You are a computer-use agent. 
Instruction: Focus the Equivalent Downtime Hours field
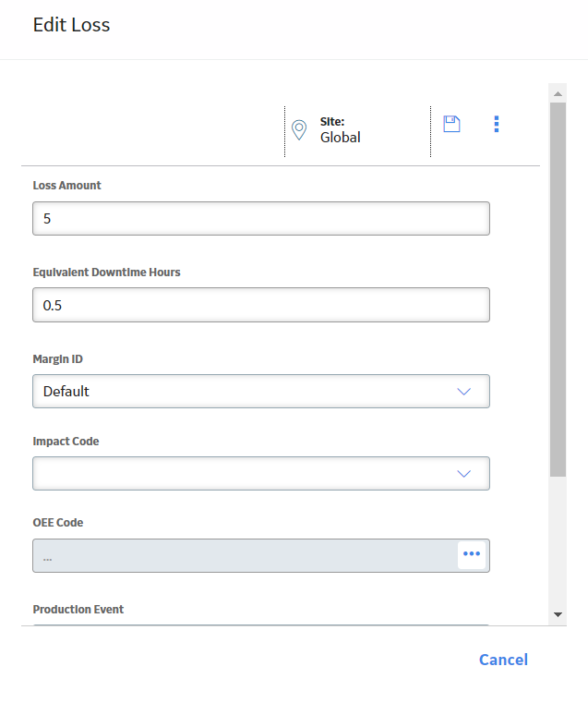pyautogui.click(x=261, y=305)
